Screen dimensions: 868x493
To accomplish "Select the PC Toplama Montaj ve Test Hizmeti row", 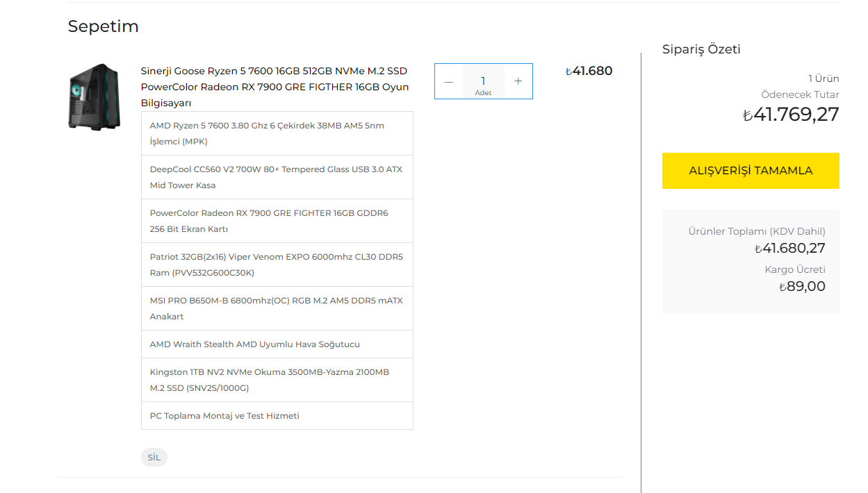I will coord(277,416).
